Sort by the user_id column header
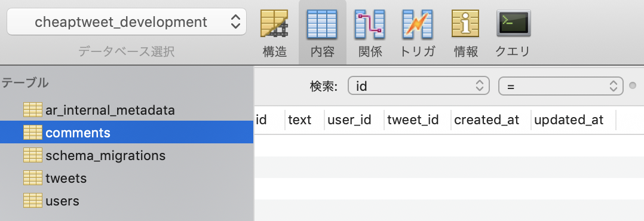This screenshot has width=644, height=221. tap(354, 120)
